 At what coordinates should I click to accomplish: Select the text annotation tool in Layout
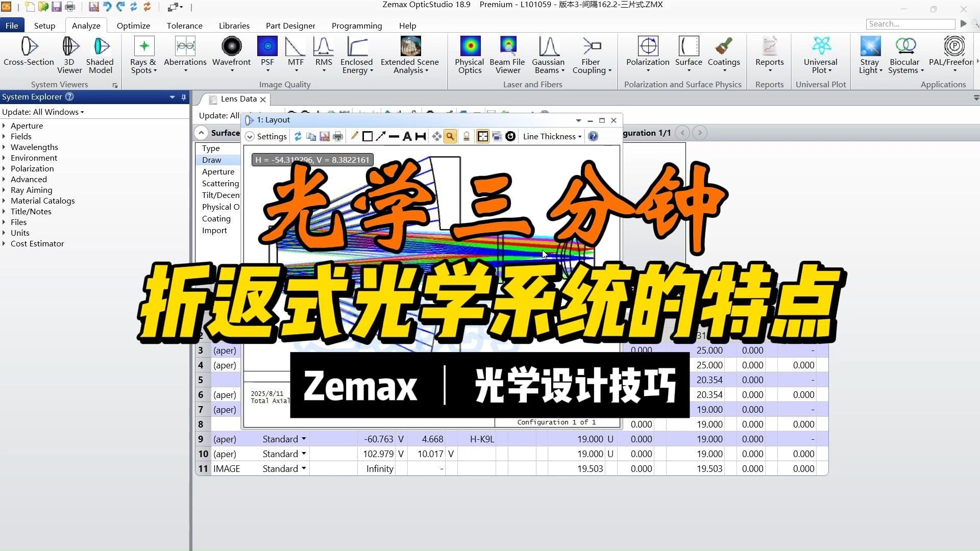(407, 136)
